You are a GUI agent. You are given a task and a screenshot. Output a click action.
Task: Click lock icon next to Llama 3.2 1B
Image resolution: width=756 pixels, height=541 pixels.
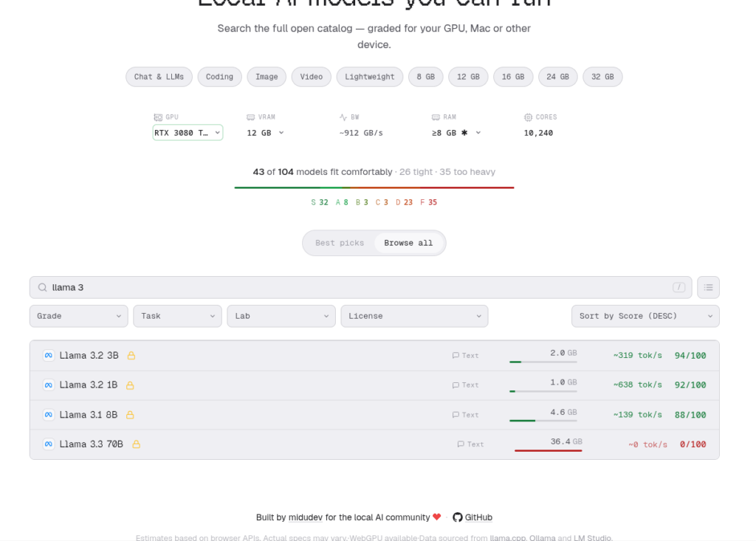[x=130, y=385]
